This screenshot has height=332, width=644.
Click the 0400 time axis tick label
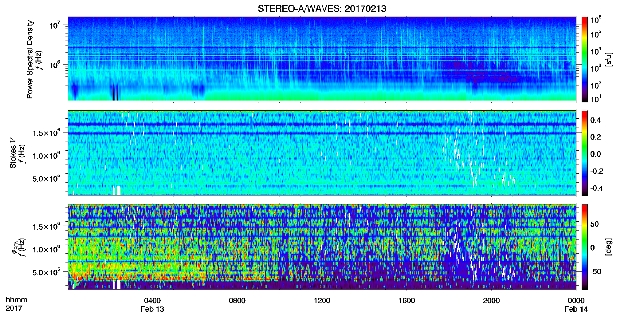pyautogui.click(x=152, y=301)
